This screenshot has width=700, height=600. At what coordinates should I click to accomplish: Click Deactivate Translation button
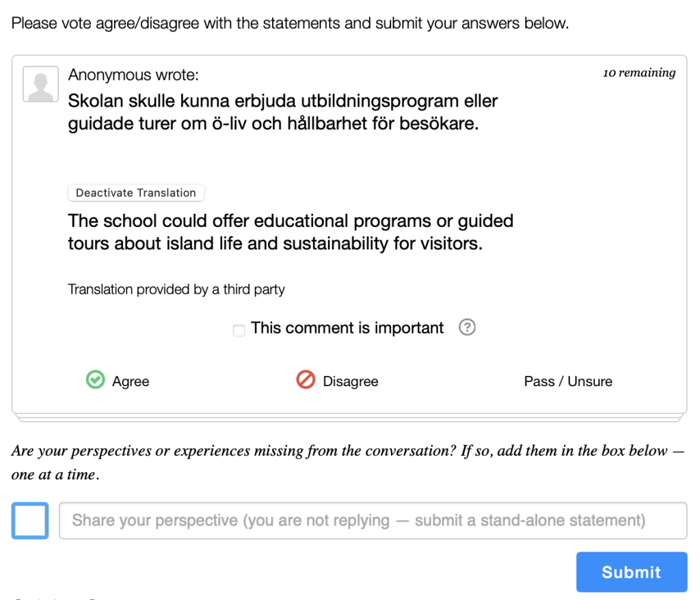136,193
